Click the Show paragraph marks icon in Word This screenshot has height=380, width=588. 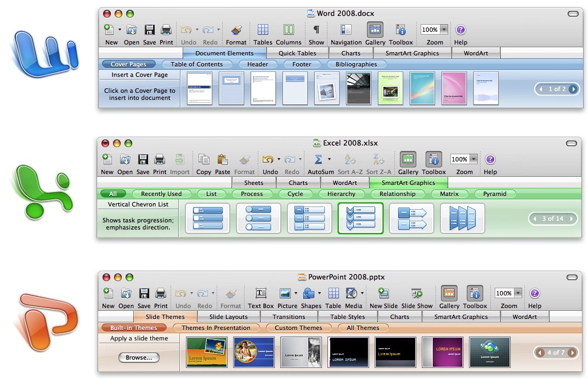tap(316, 30)
